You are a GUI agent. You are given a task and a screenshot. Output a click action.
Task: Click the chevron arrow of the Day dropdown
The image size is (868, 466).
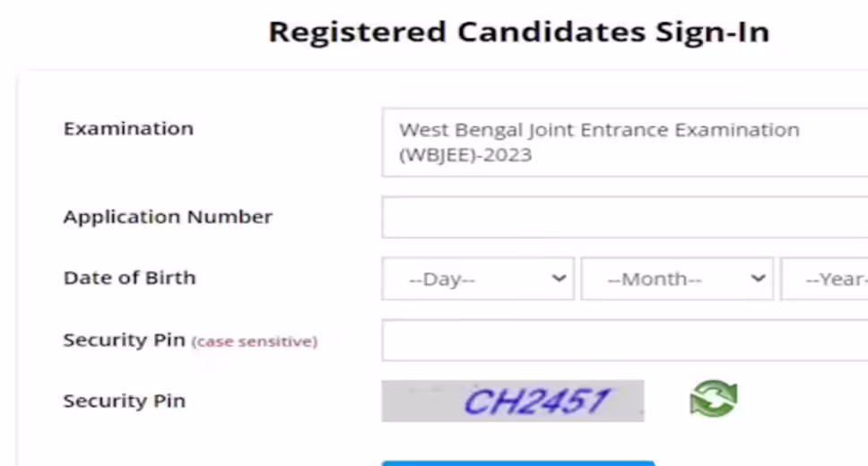[x=559, y=279]
